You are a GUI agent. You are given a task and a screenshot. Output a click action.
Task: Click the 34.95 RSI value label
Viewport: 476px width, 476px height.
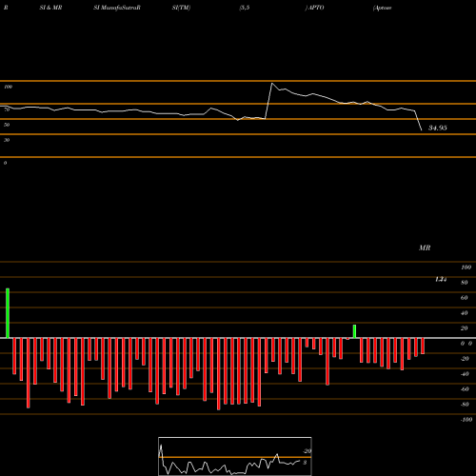coord(438,128)
